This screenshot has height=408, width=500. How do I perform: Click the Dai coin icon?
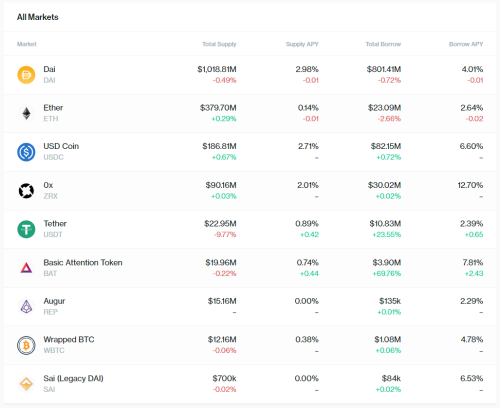point(26,75)
